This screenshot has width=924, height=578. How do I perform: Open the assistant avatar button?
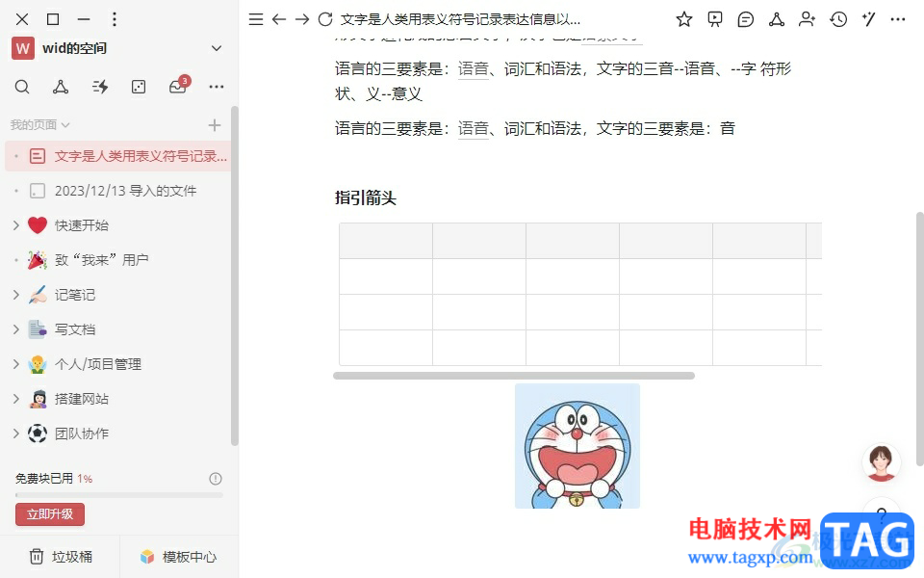tap(881, 463)
